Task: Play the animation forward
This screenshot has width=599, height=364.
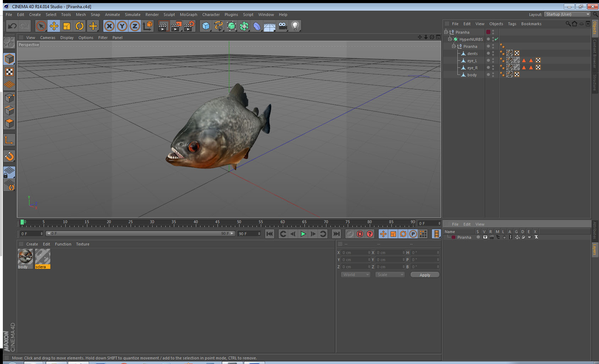Action: (303, 234)
